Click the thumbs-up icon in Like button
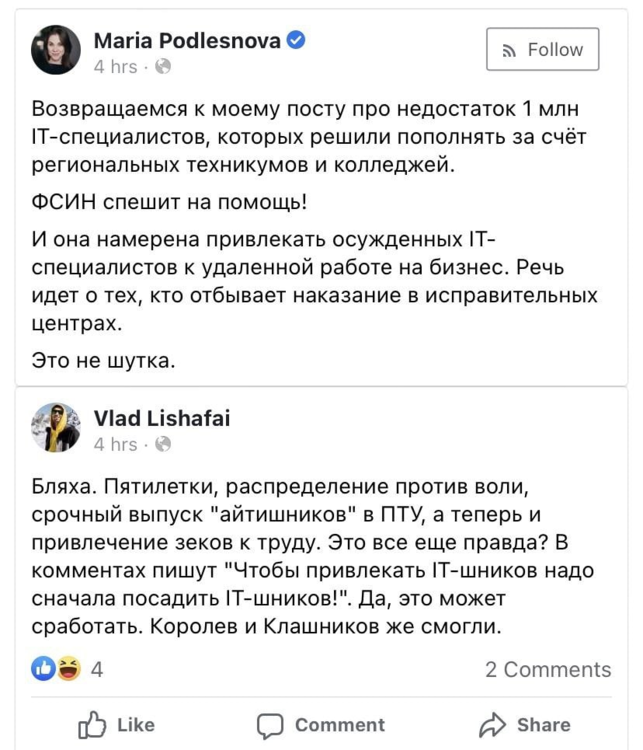Screen dimensions: 643x750 (91, 725)
